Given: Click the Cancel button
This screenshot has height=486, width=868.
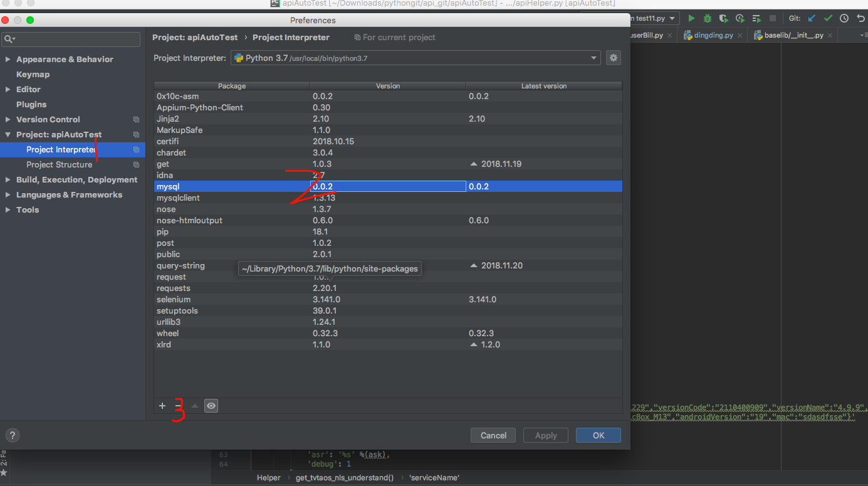Looking at the screenshot, I should point(493,435).
